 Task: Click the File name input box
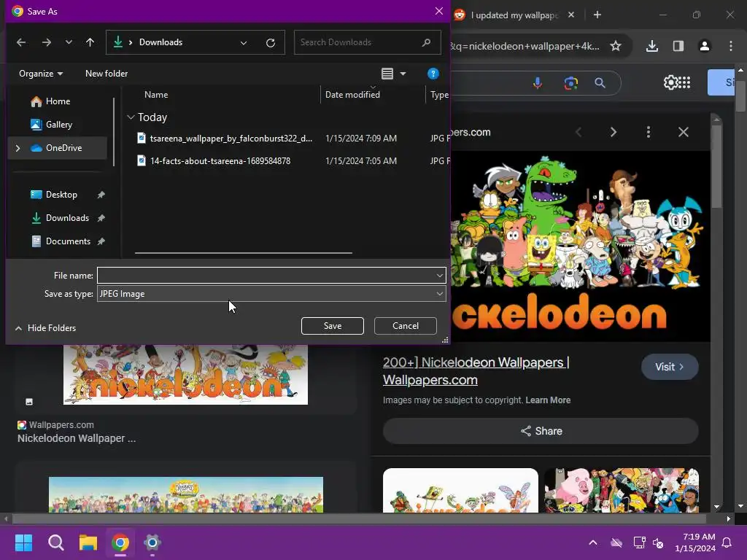click(266, 276)
